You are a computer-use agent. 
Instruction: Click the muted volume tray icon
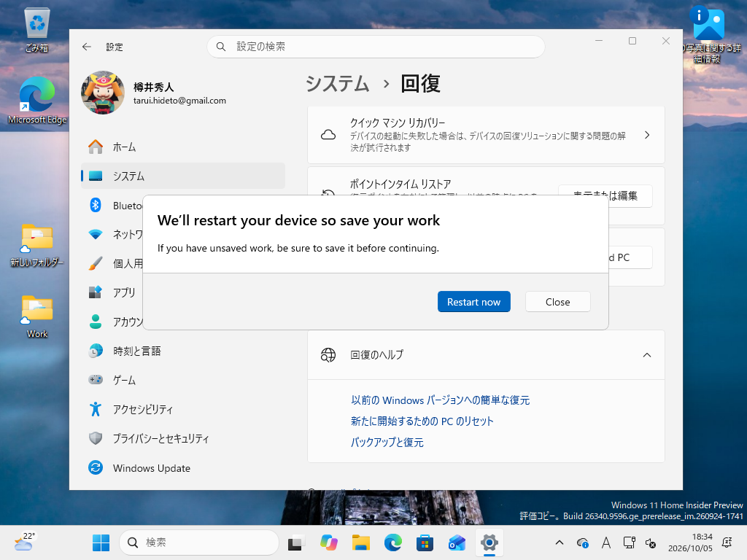pos(650,542)
